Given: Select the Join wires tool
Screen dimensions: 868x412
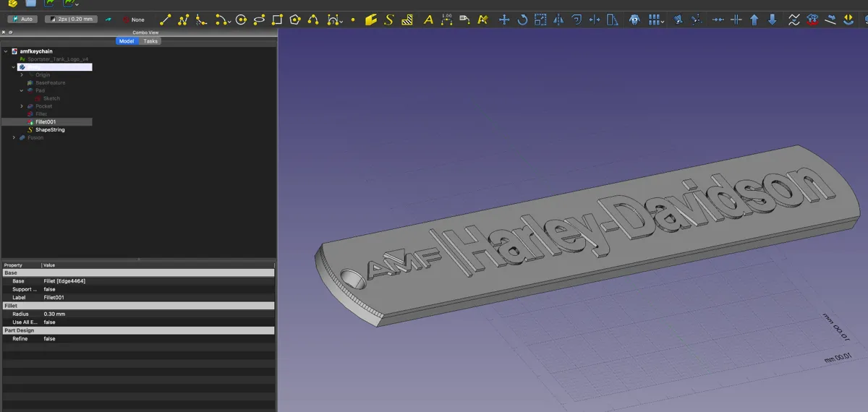Looking at the screenshot, I should pos(718,20).
